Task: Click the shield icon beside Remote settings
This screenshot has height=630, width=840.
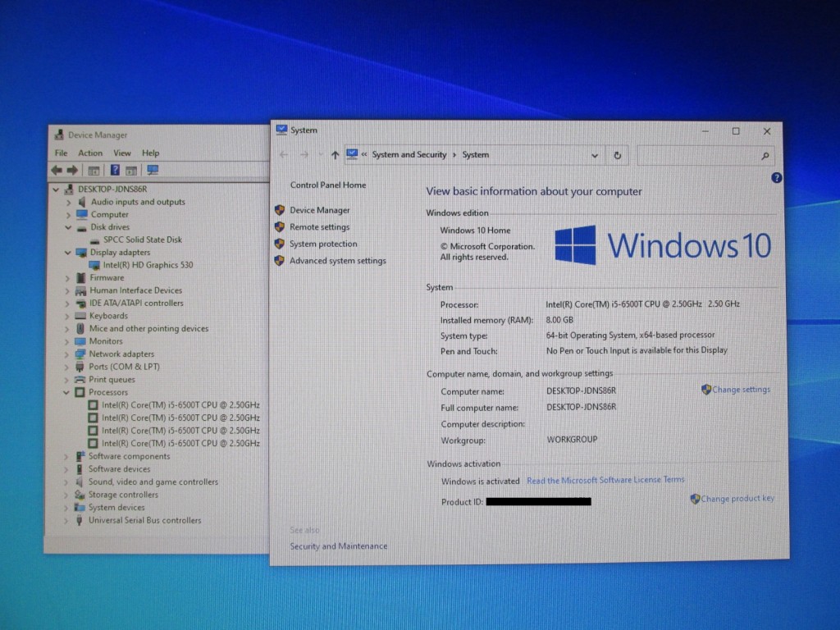Action: pyautogui.click(x=280, y=227)
